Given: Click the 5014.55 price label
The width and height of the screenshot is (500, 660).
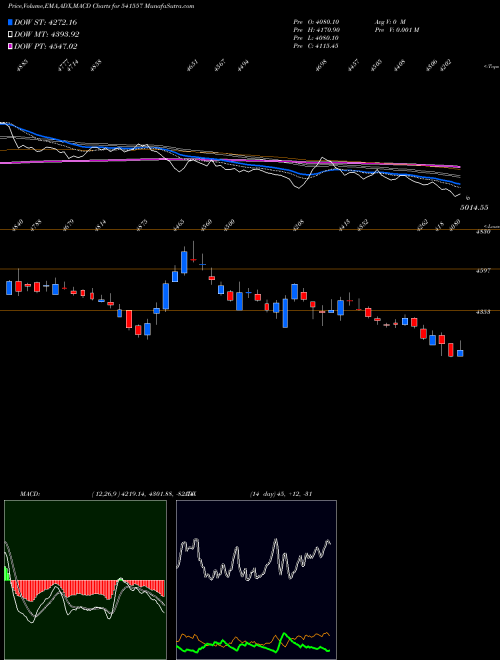Looking at the screenshot, I should click(x=474, y=208).
